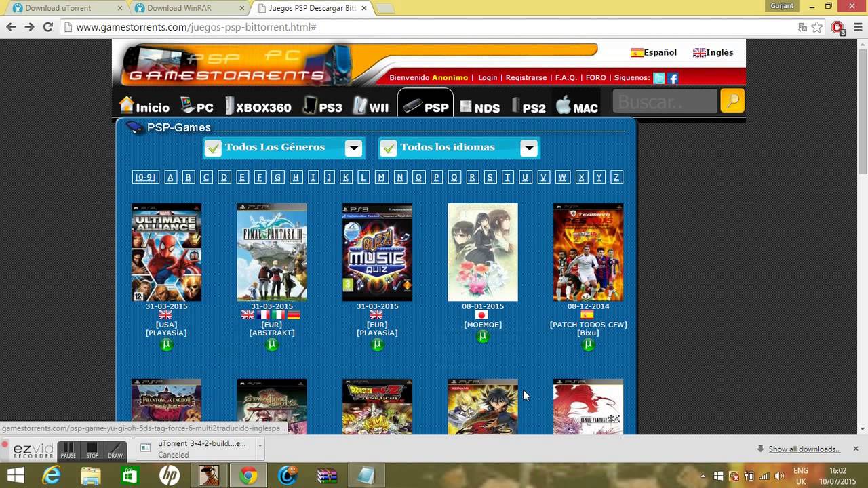
Task: Stop the Ezvid recording
Action: [x=92, y=450]
